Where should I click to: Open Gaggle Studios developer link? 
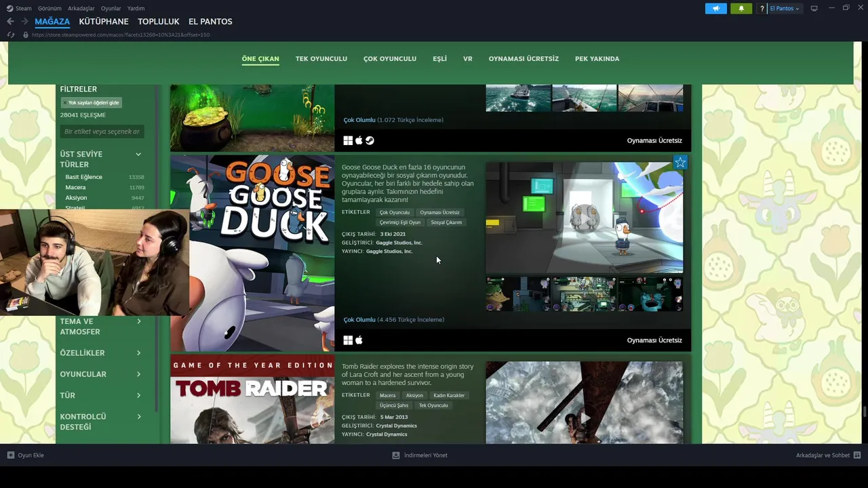click(x=399, y=243)
